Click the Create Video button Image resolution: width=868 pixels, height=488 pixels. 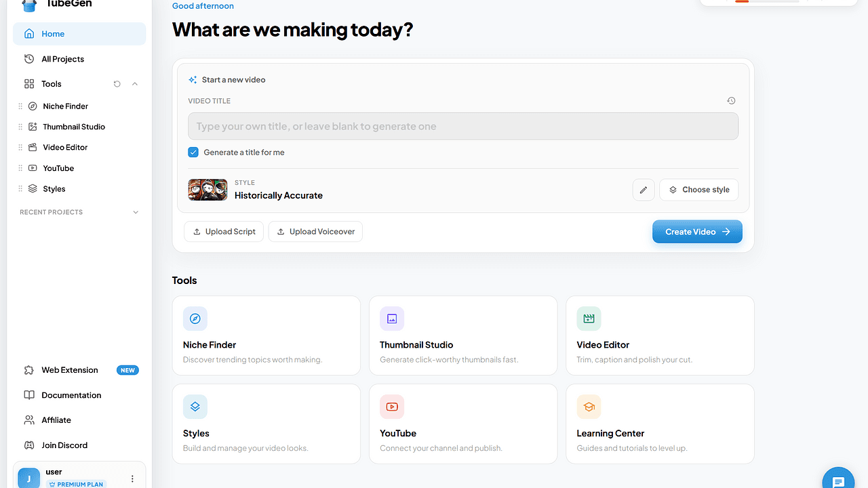(x=697, y=232)
